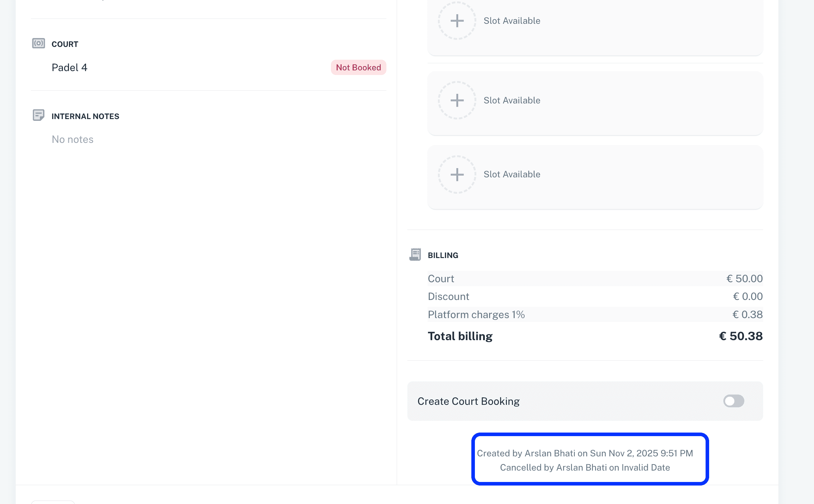Image resolution: width=814 pixels, height=504 pixels.
Task: Click the Court section icon
Action: pos(38,43)
